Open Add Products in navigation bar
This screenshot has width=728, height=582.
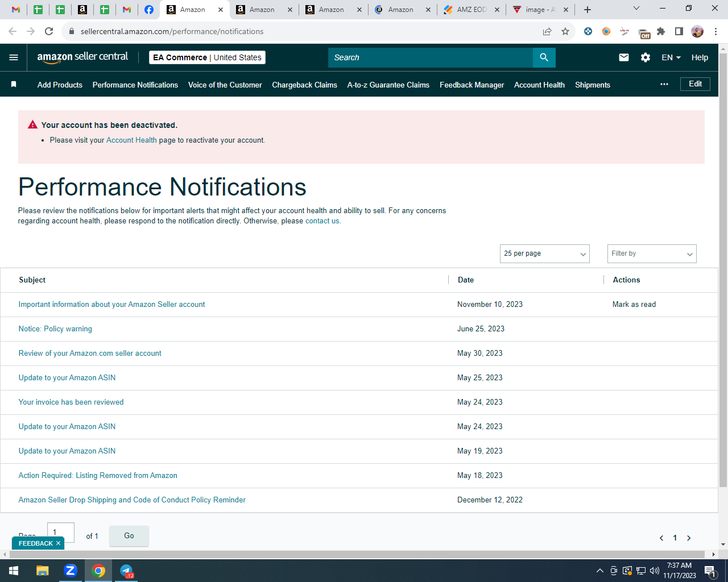pyautogui.click(x=60, y=85)
